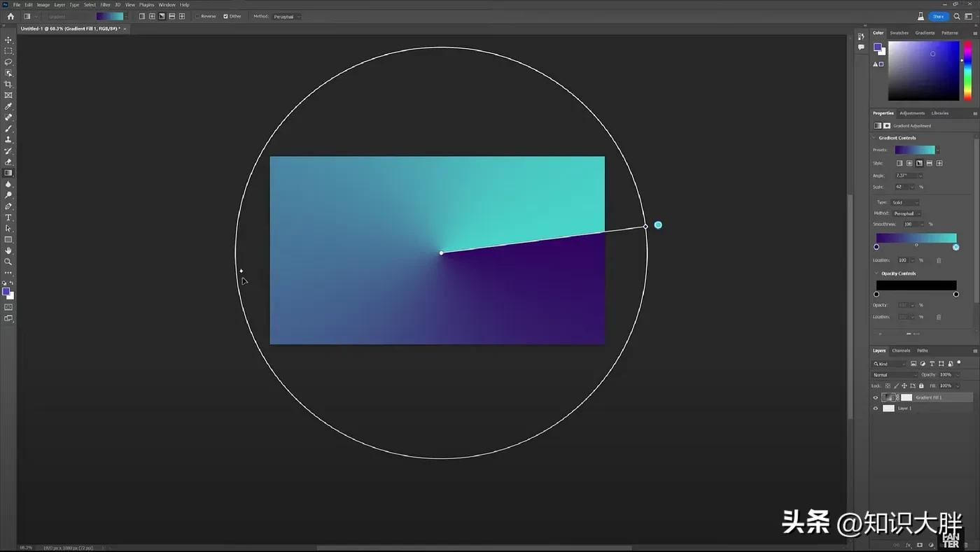Screen dimensions: 980x552
Task: Select the Zoom tool
Action: point(8,262)
